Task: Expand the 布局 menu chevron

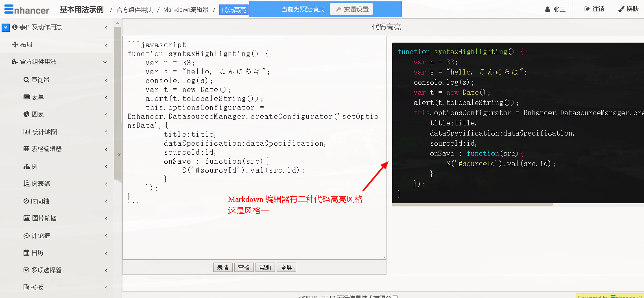Action: click(106, 45)
